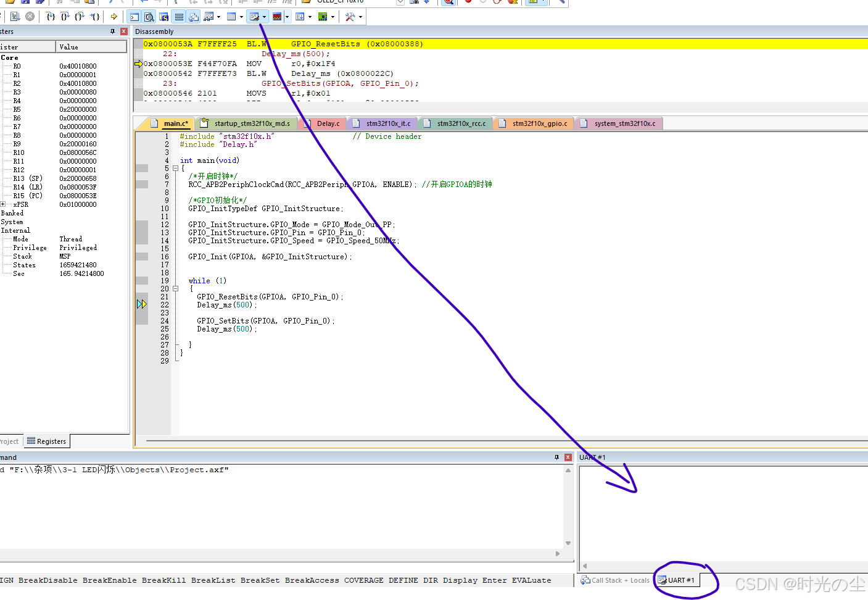
Task: Click the Serial Windows icon
Action: pyautogui.click(x=254, y=17)
